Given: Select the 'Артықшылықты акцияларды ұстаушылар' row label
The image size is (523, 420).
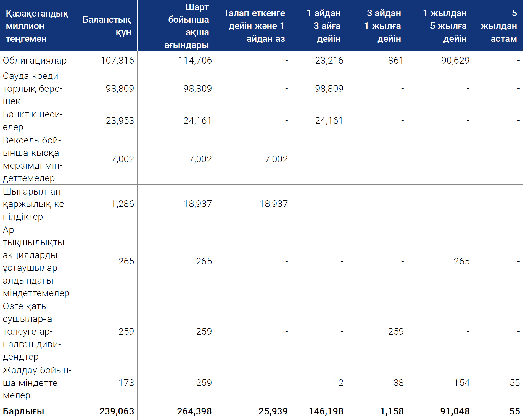Looking at the screenshot, I should [x=36, y=261].
